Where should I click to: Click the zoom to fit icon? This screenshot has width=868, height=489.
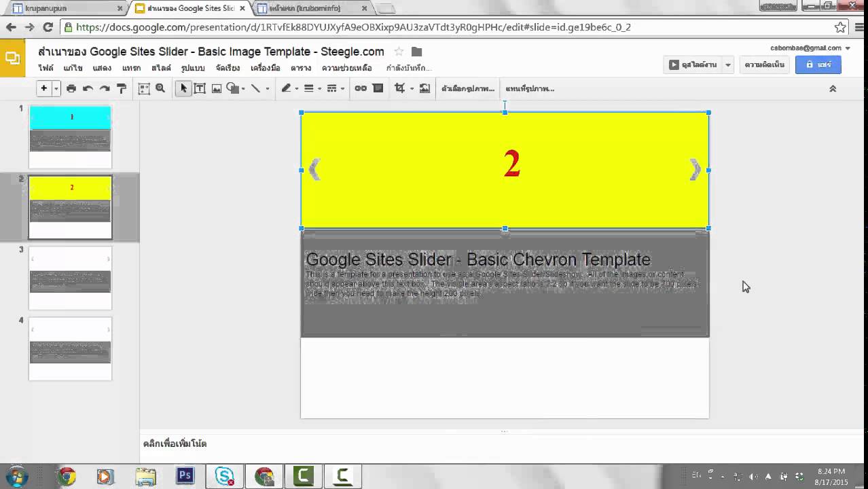(144, 88)
